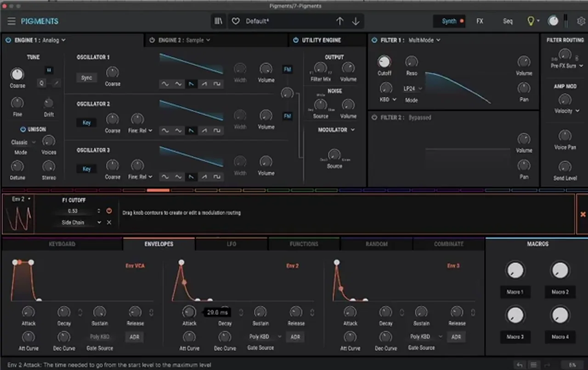Open the Random modulation tab

pyautogui.click(x=377, y=244)
